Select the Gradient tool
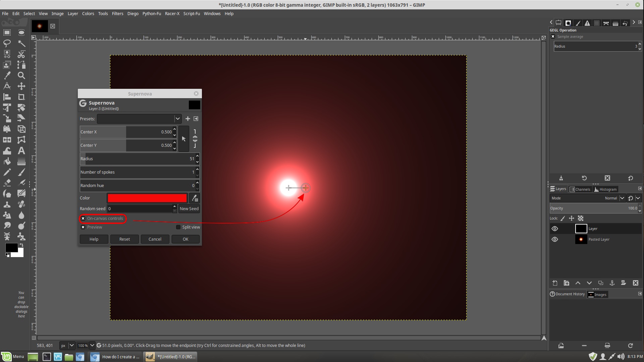Image resolution: width=644 pixels, height=362 pixels. tap(21, 161)
